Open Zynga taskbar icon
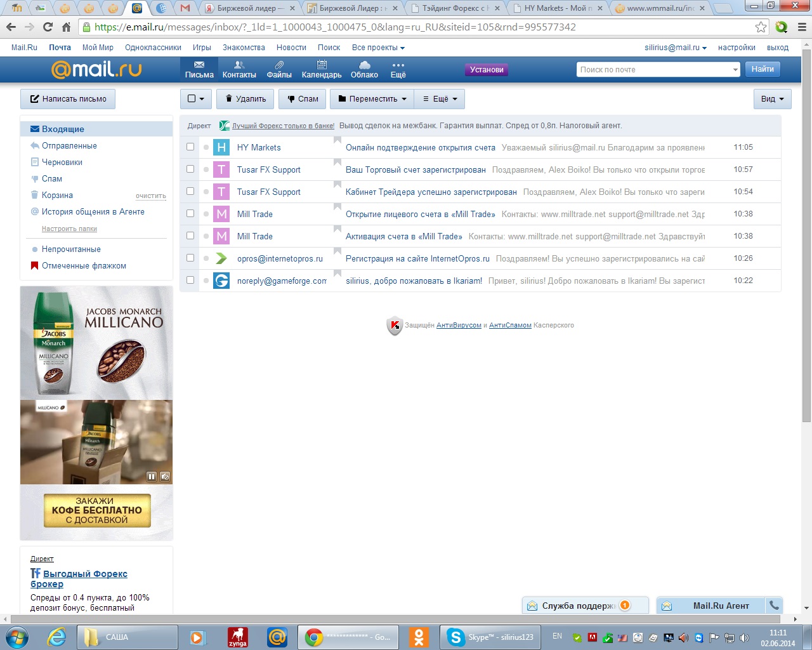812x650 pixels. (x=238, y=637)
